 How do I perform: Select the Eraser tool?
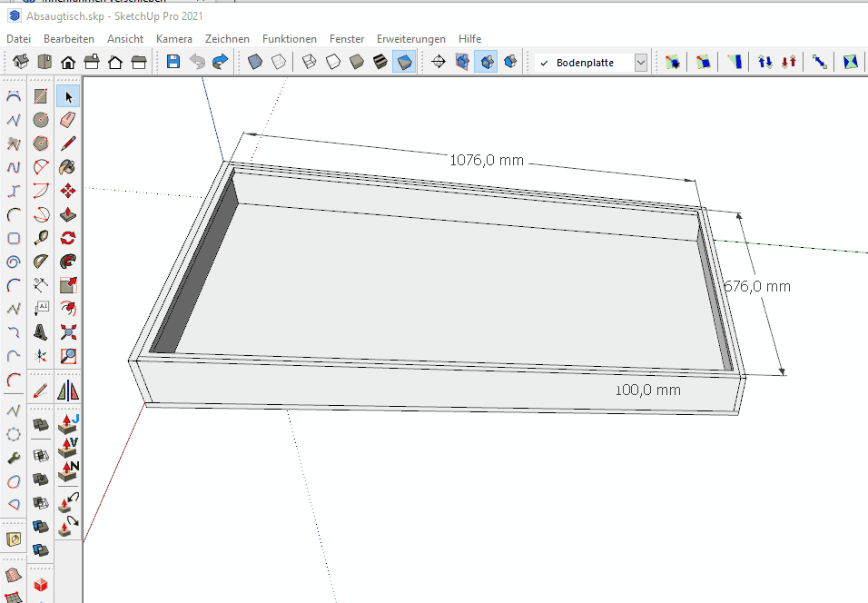pyautogui.click(x=68, y=120)
